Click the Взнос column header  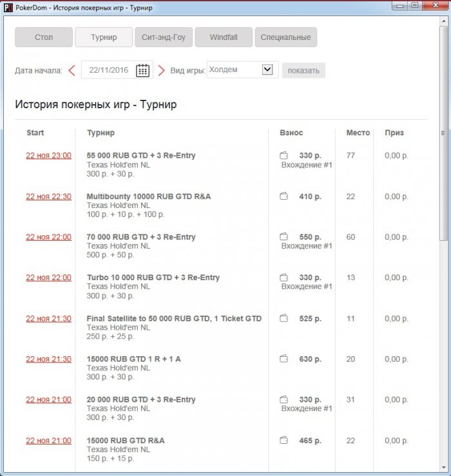coord(291,133)
